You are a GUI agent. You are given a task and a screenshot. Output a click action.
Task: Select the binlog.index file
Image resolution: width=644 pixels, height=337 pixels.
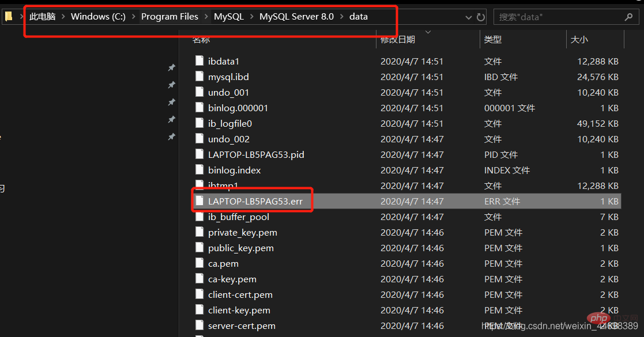[x=406, y=170]
